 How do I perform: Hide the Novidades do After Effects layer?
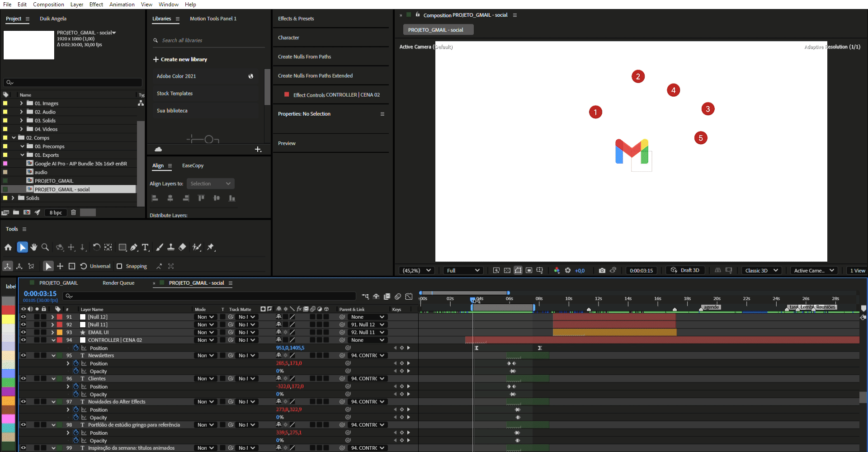(23, 401)
